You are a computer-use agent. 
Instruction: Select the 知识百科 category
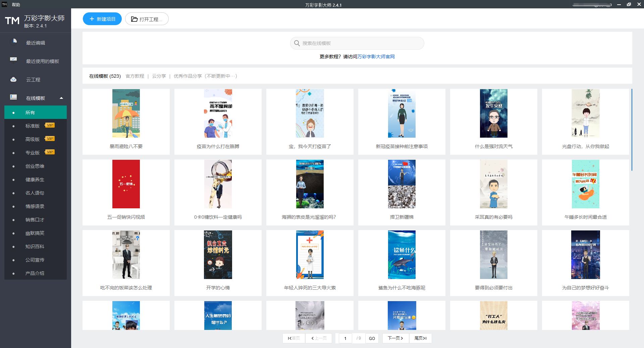36,247
